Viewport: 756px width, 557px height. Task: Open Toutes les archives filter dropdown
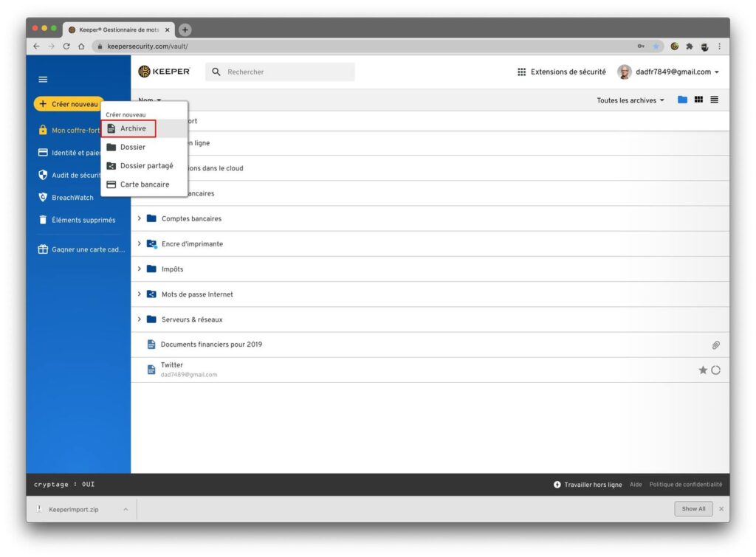[x=630, y=100]
